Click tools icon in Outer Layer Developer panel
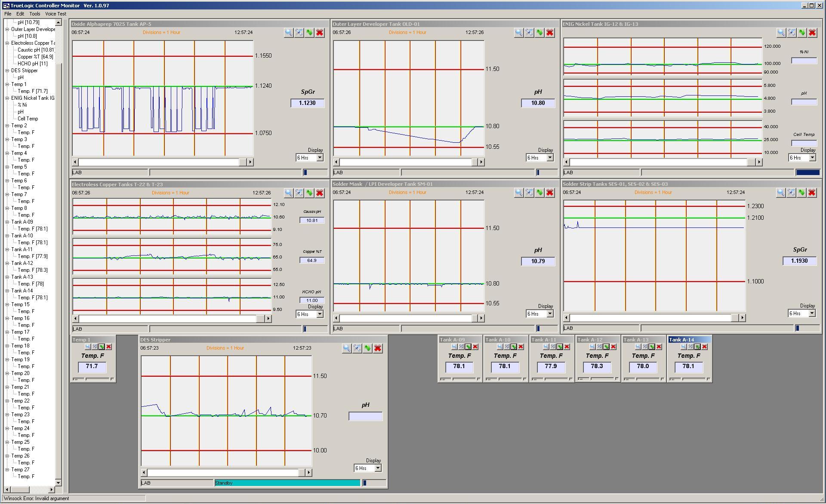826x504 pixels. [529, 33]
